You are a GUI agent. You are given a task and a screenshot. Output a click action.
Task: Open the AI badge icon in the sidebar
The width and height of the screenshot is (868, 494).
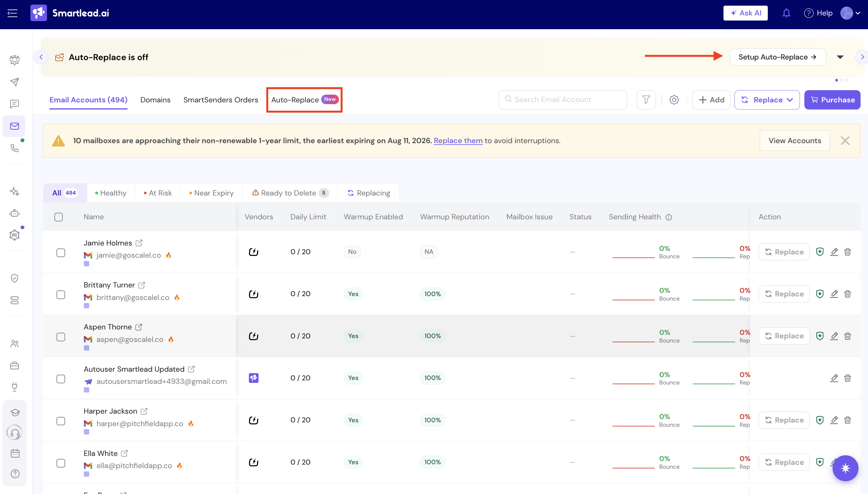[15, 235]
